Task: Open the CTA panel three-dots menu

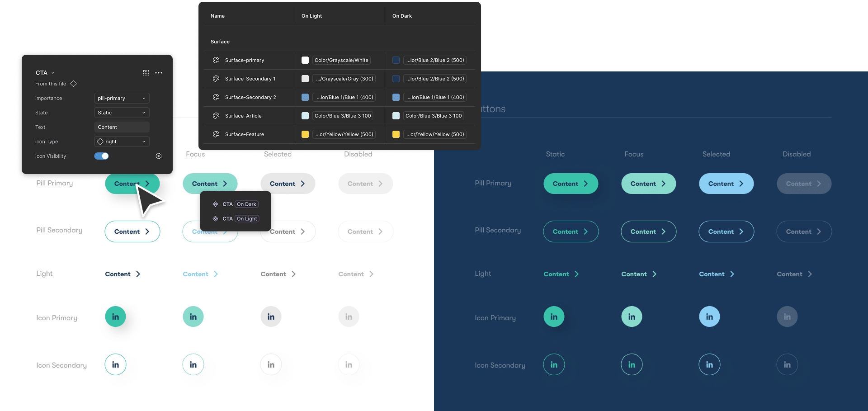Action: click(x=159, y=73)
